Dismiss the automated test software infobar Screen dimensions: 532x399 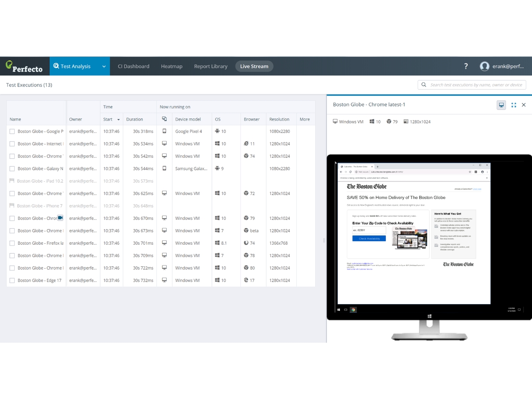point(486,178)
